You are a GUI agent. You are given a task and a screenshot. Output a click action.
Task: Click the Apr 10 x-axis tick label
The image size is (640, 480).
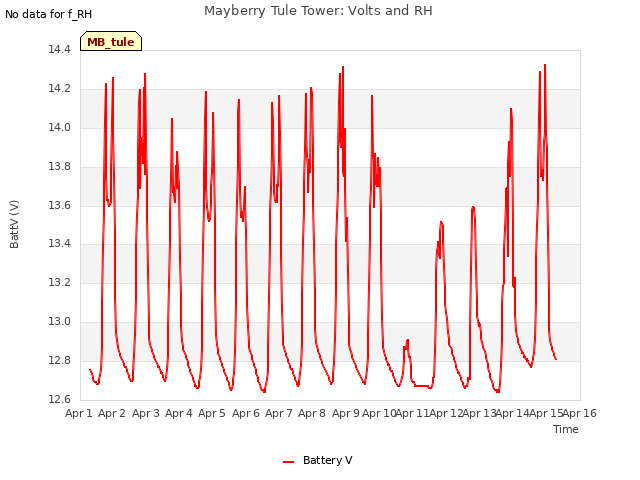point(379,413)
